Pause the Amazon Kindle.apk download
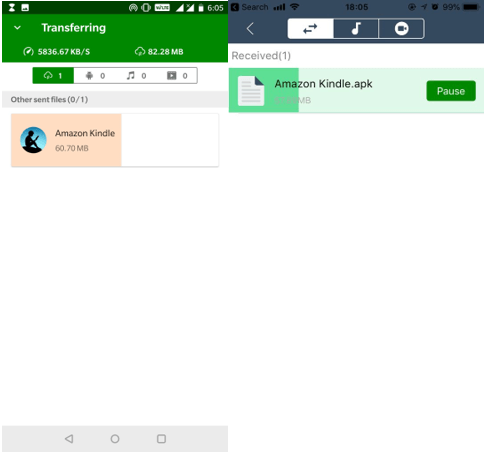486x455 pixels. pos(451,91)
